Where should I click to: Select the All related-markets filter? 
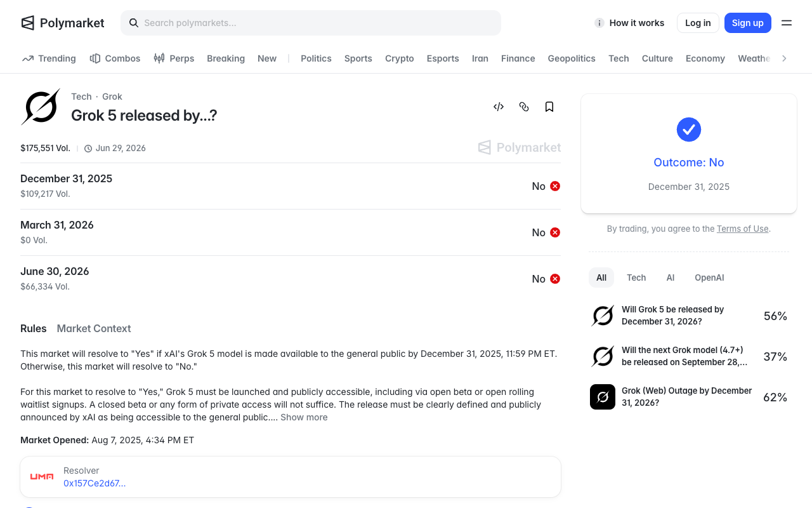[x=601, y=277]
